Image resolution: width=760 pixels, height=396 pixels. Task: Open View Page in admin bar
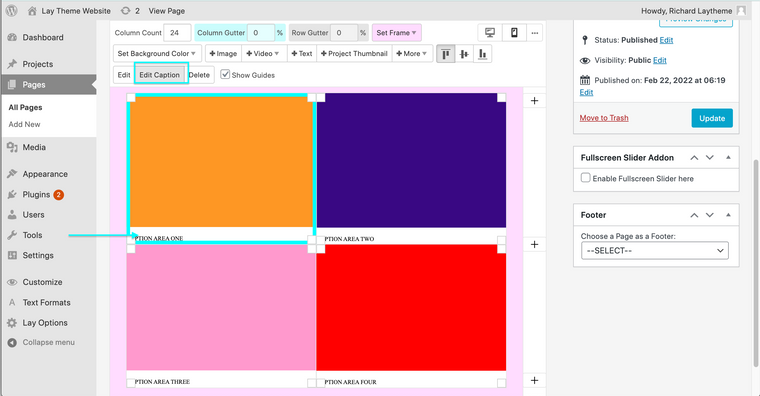[166, 11]
